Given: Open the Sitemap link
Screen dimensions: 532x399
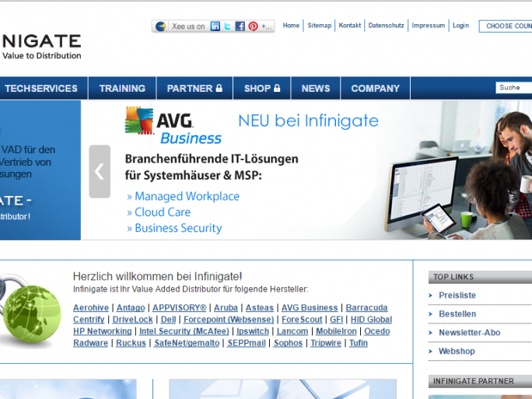Looking at the screenshot, I should 319,26.
